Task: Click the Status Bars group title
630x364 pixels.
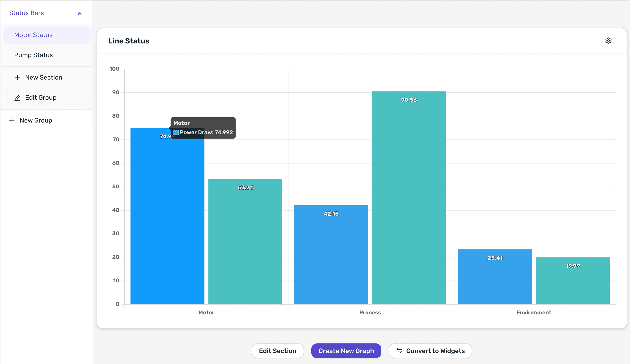Action: click(x=27, y=13)
